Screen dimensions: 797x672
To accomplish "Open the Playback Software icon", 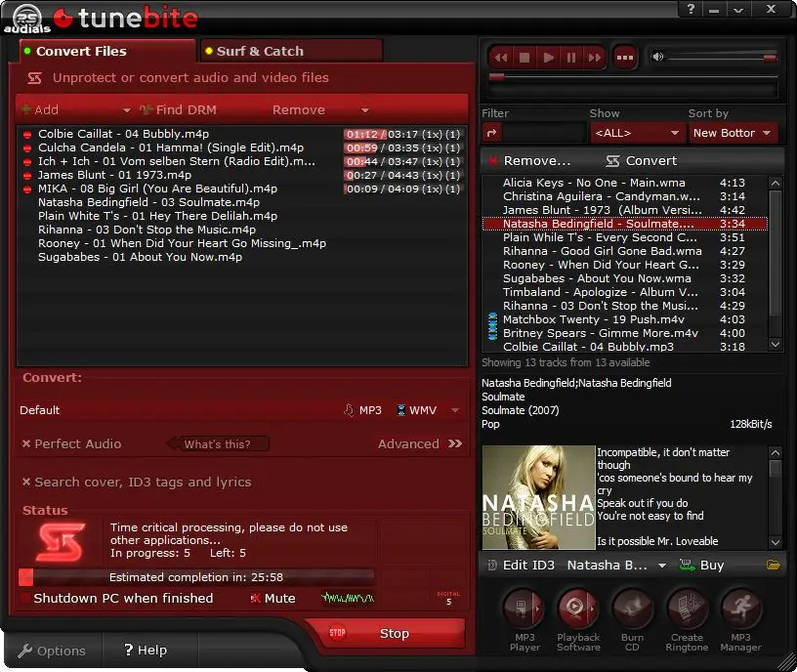I will coord(577,608).
